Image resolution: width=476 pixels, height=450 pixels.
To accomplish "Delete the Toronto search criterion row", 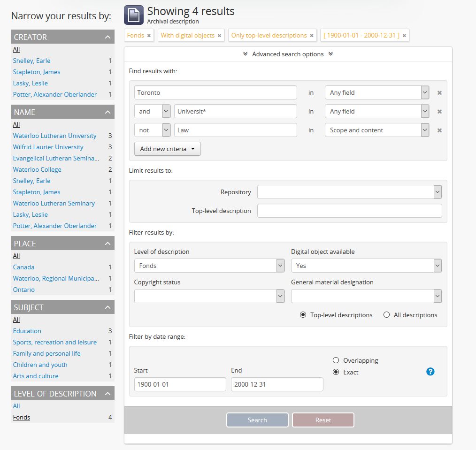I will pyautogui.click(x=439, y=93).
